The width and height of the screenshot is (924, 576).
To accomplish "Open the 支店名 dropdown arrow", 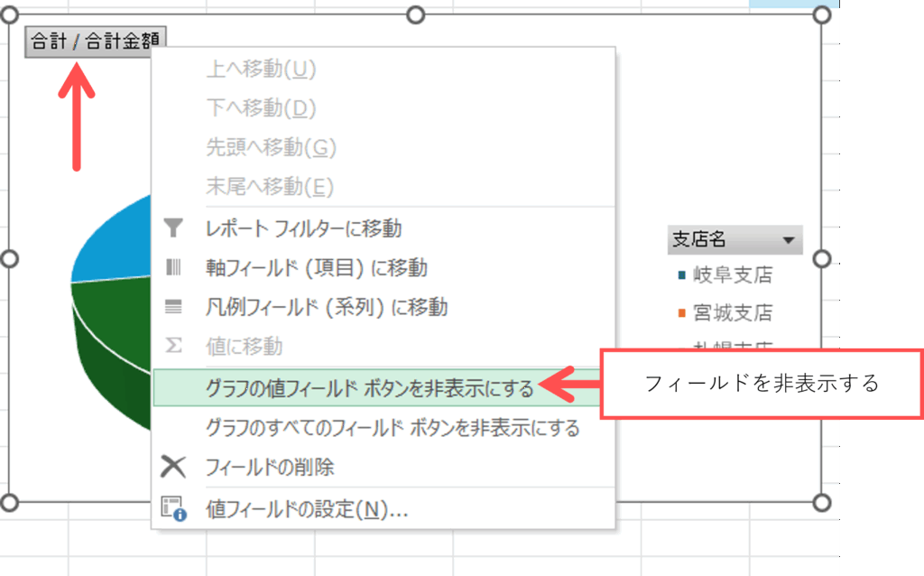I will click(x=790, y=240).
